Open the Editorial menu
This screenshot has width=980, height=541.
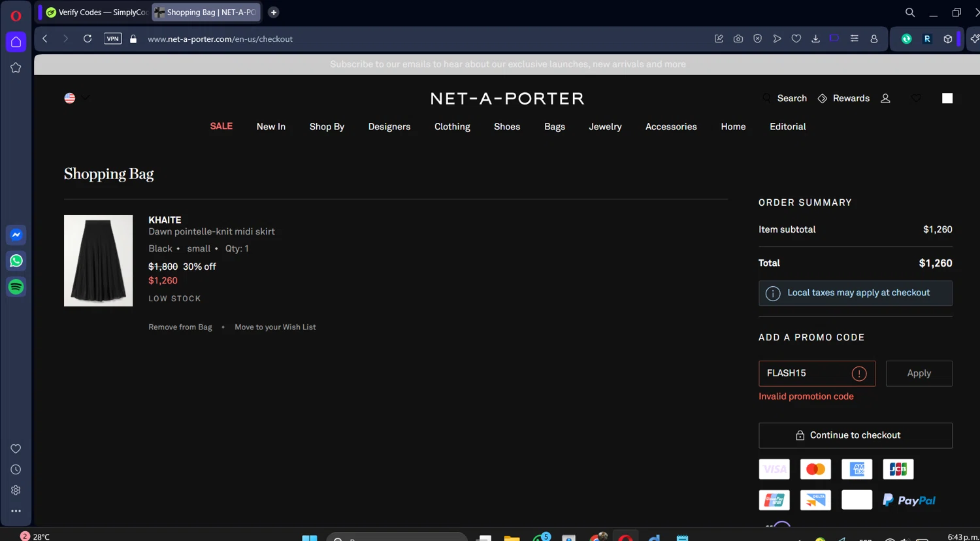point(788,127)
